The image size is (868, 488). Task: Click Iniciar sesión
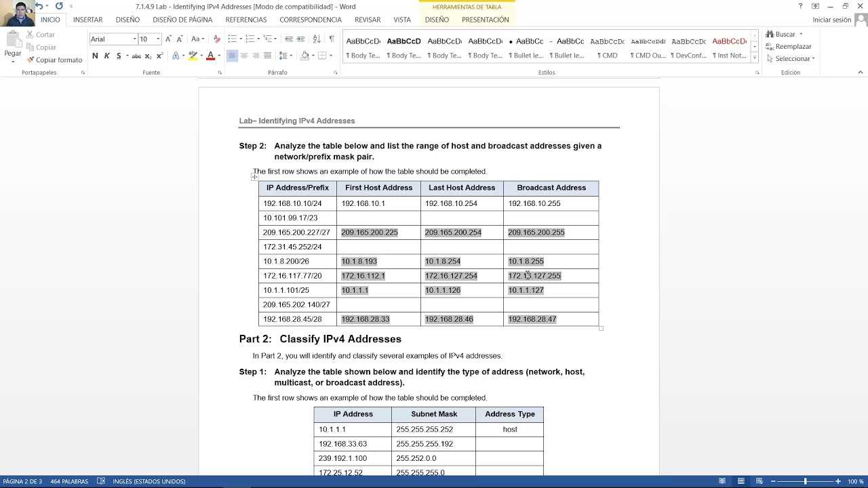pos(831,20)
